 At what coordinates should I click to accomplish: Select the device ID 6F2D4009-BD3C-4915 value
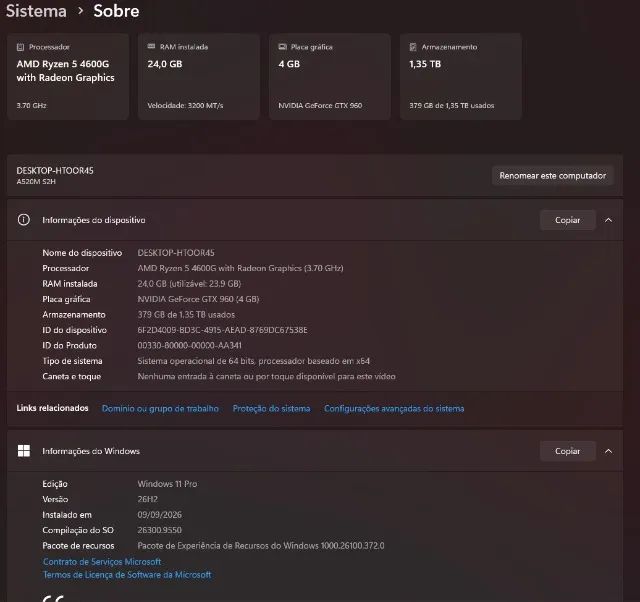[x=222, y=330]
